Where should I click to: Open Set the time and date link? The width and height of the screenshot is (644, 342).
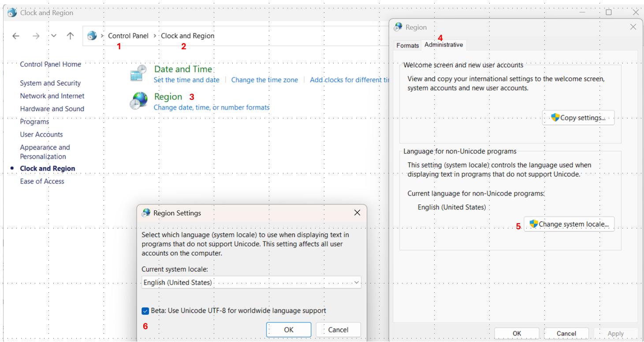[x=186, y=80]
